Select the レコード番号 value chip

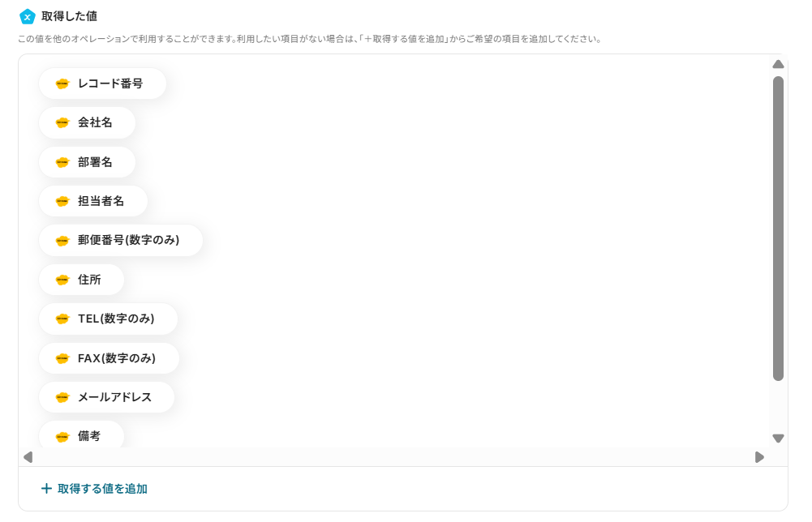click(102, 83)
